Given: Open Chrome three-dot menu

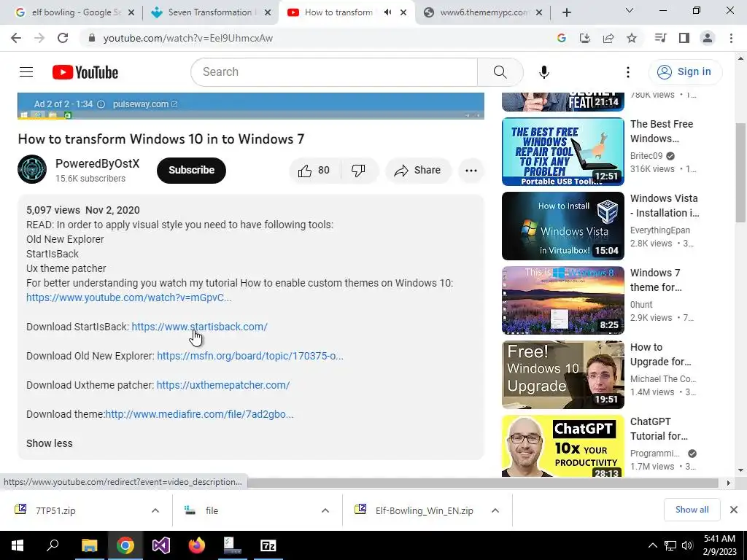Looking at the screenshot, I should click(x=731, y=38).
